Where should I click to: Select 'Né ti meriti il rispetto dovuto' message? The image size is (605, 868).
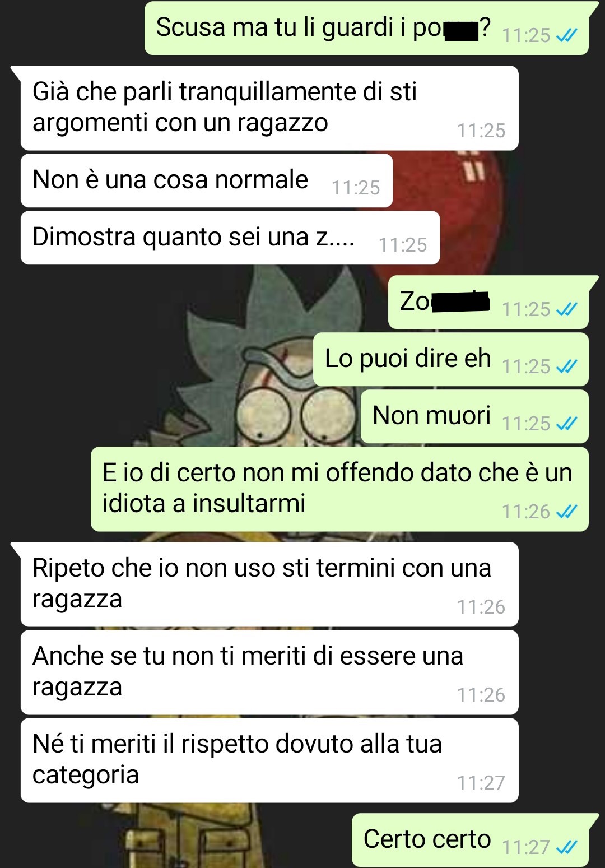269,760
